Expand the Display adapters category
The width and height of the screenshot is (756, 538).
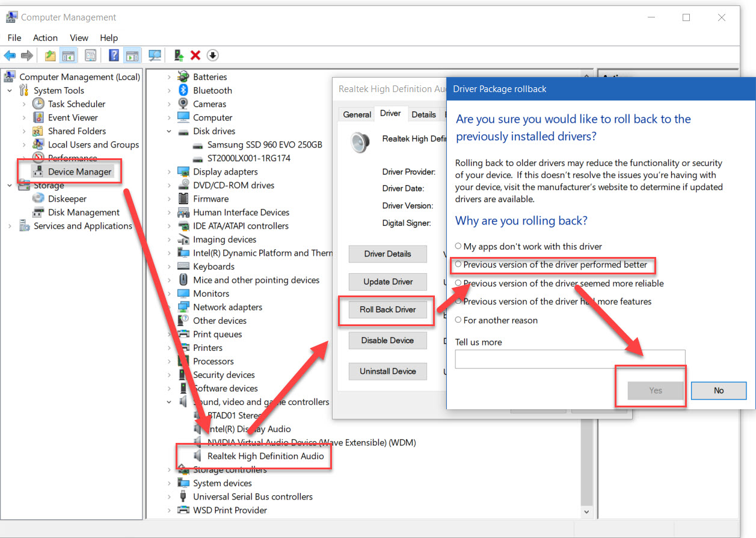pyautogui.click(x=169, y=172)
